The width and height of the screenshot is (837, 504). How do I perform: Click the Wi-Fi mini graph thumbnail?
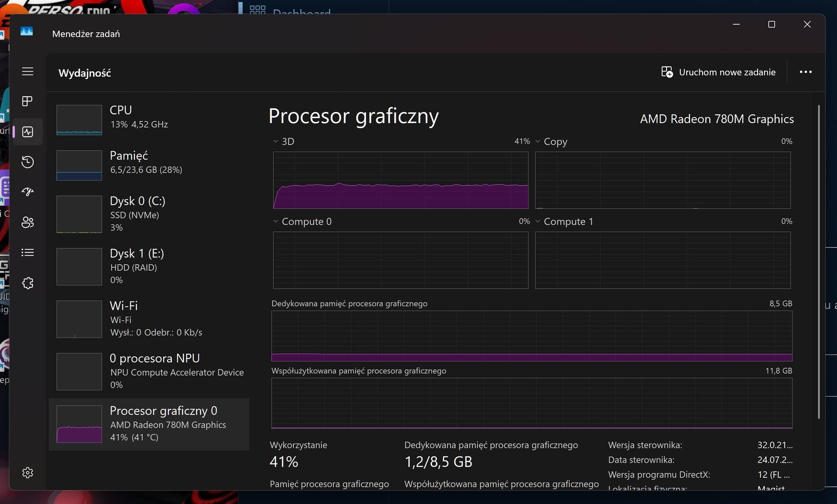click(x=79, y=319)
